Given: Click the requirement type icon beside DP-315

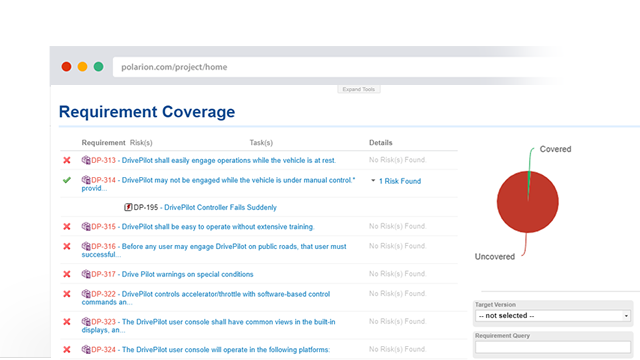Looking at the screenshot, I should click(86, 226).
